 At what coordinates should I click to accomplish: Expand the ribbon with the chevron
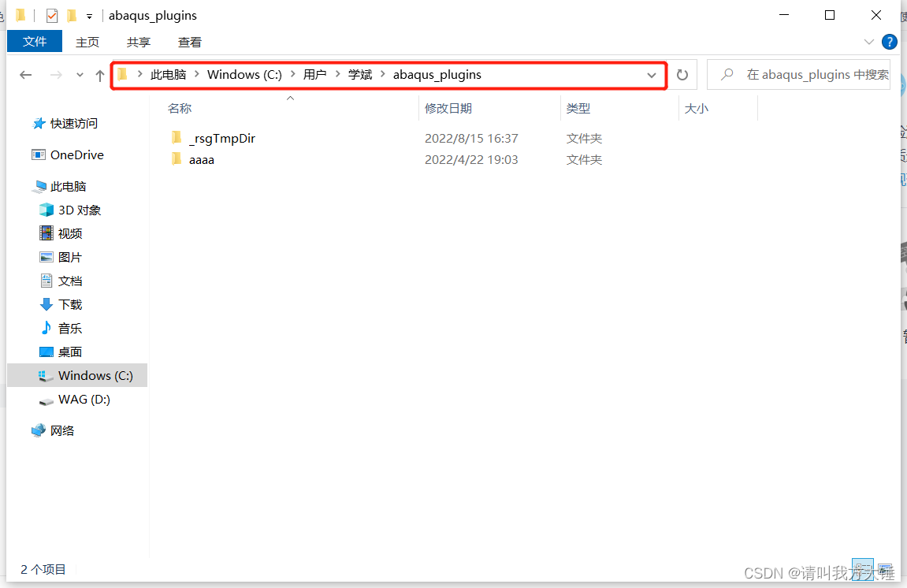point(869,42)
